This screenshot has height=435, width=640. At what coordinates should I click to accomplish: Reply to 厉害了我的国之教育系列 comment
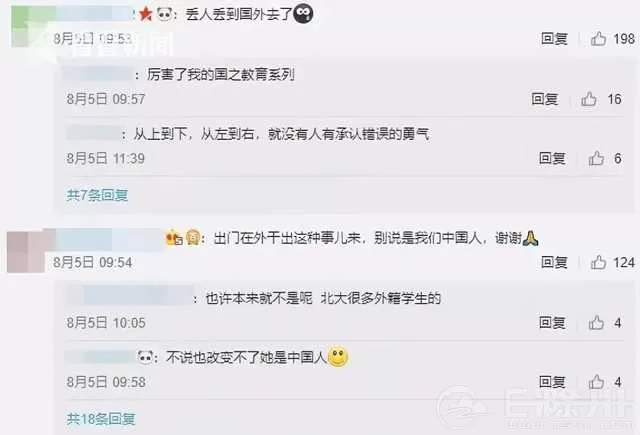pyautogui.click(x=544, y=99)
